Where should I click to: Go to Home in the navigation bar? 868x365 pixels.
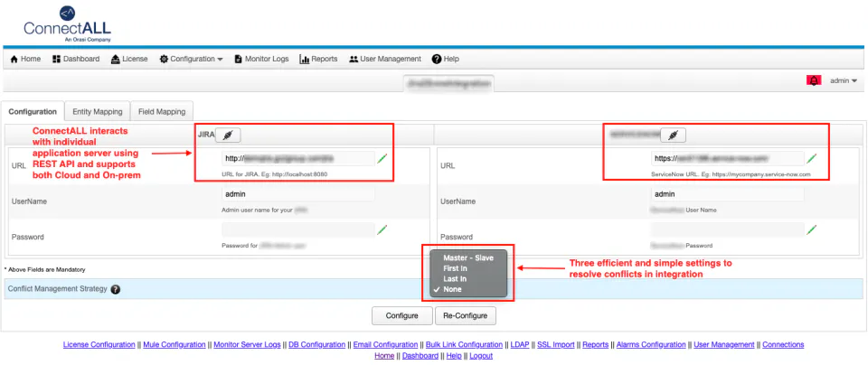25,59
